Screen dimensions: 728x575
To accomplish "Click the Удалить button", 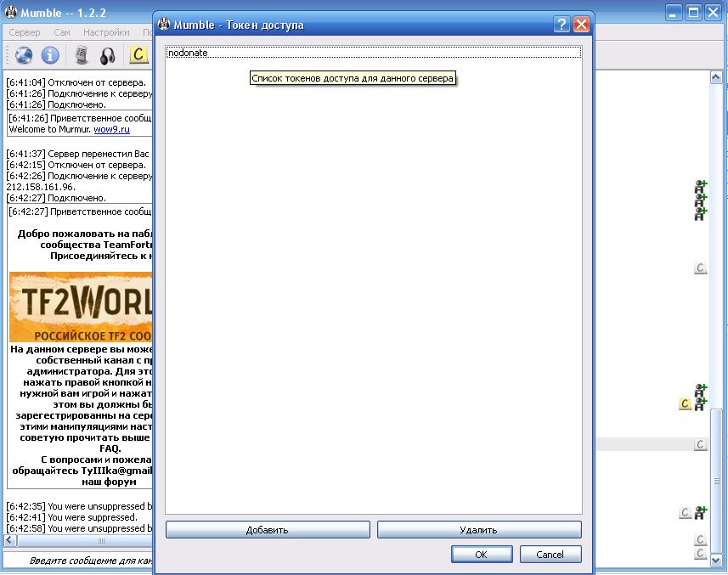I will click(479, 529).
